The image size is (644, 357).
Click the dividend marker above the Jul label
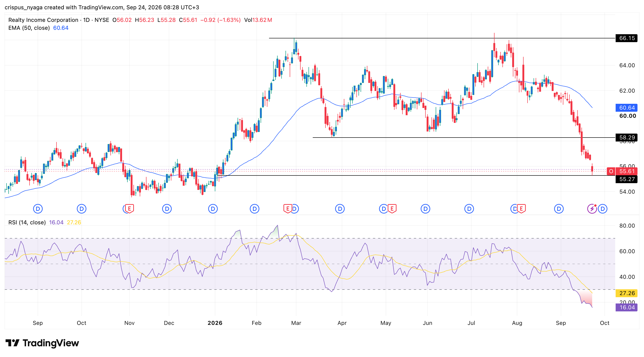[x=469, y=209]
